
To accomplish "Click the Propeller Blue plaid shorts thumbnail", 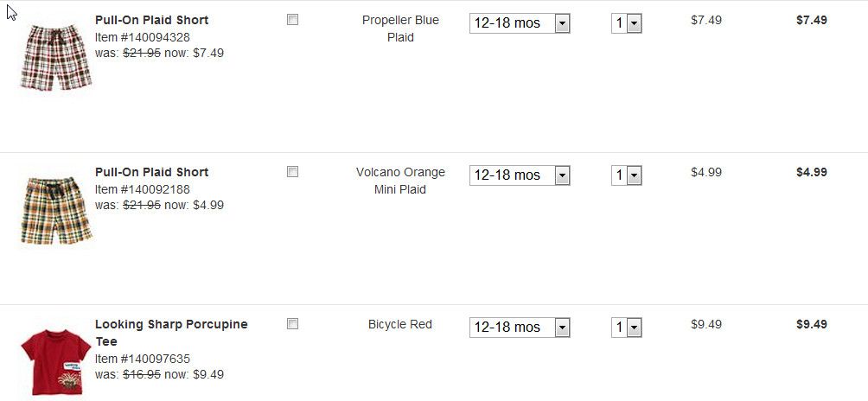I will [x=55, y=57].
